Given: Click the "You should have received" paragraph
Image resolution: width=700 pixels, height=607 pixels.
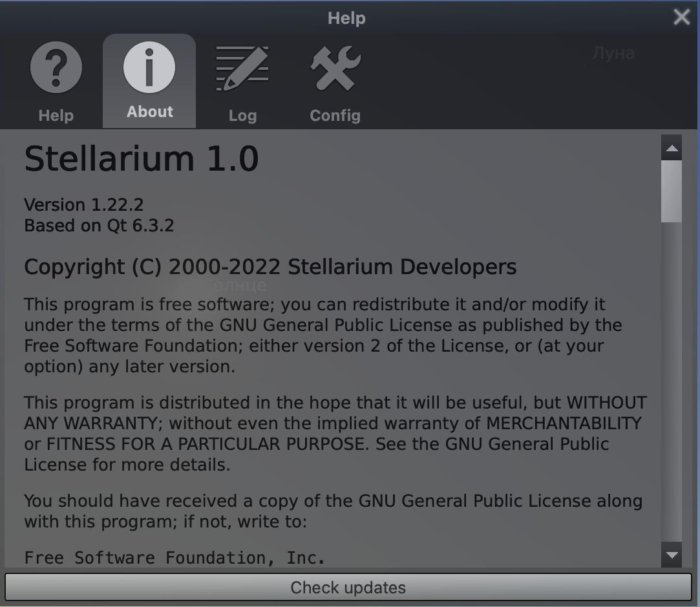Looking at the screenshot, I should pyautogui.click(x=333, y=511).
